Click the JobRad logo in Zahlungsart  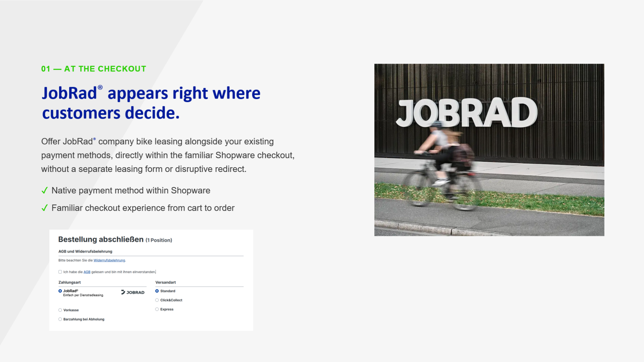pyautogui.click(x=133, y=292)
